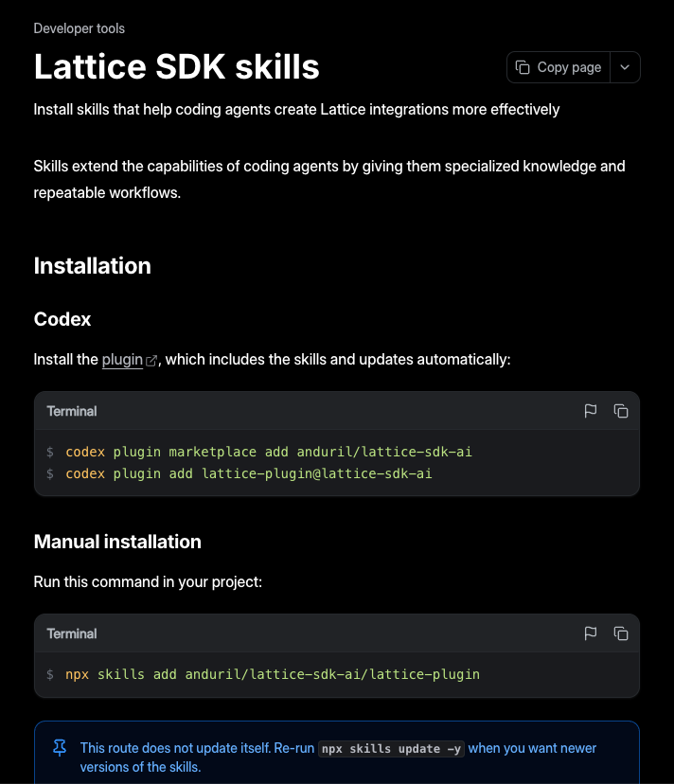Click the 'npx skills add anduril/lattice-sdk-ai/lattice-plugin' command text
Viewport: 674px width, 784px height.
pyautogui.click(x=273, y=674)
